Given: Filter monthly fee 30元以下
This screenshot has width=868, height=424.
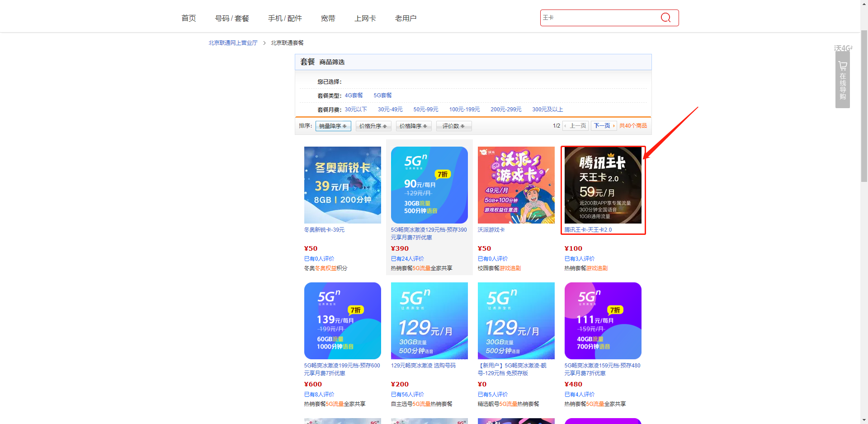Looking at the screenshot, I should coord(356,110).
